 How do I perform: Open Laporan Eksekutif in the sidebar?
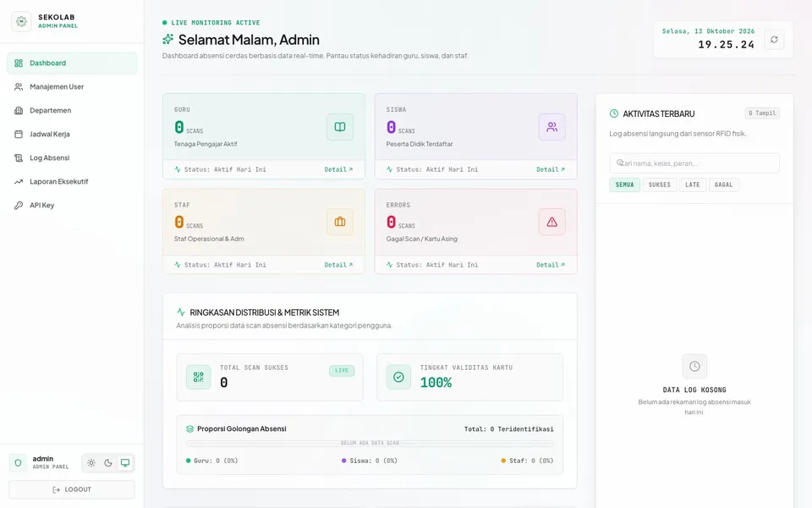pyautogui.click(x=72, y=181)
